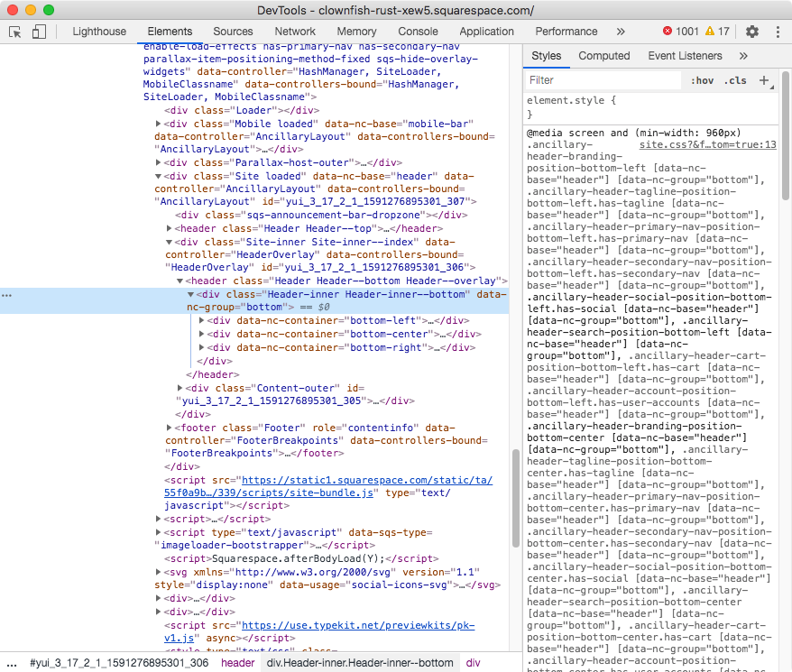Click the red error count 1001
This screenshot has height=672, width=792.
coord(681,32)
